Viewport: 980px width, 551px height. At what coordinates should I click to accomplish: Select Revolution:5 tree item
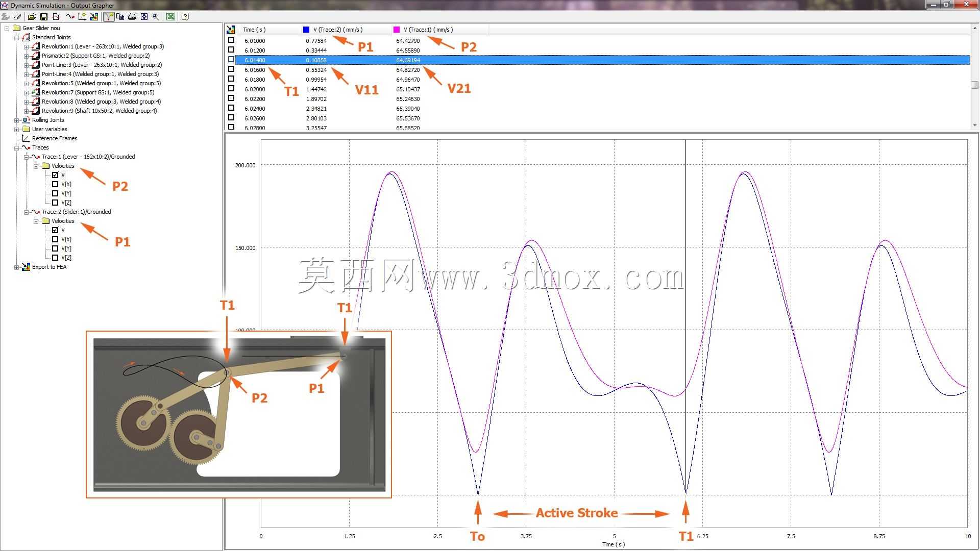coord(101,83)
